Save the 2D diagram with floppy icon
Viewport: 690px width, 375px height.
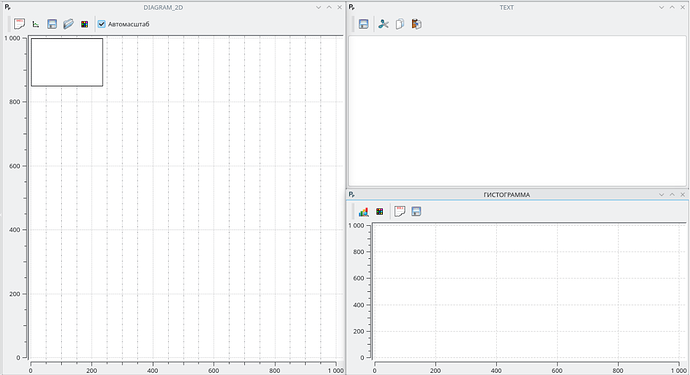(x=52, y=24)
